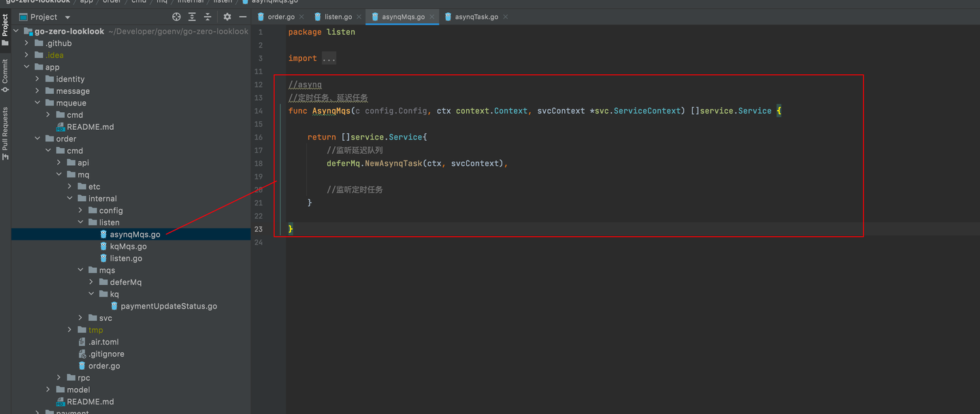The image size is (980, 414).
Task: Collapse the mqueue folder
Action: click(38, 103)
